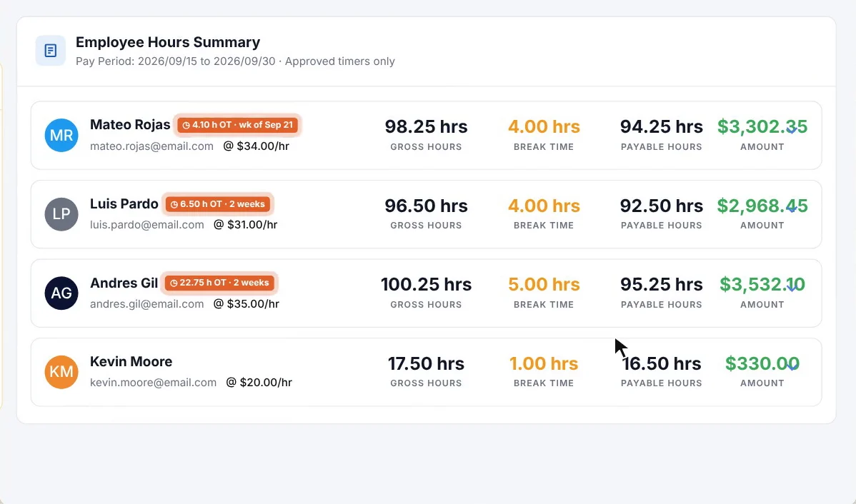The image size is (856, 504).
Task: Click the '100.25 hrs' gross hours value
Action: [427, 284]
